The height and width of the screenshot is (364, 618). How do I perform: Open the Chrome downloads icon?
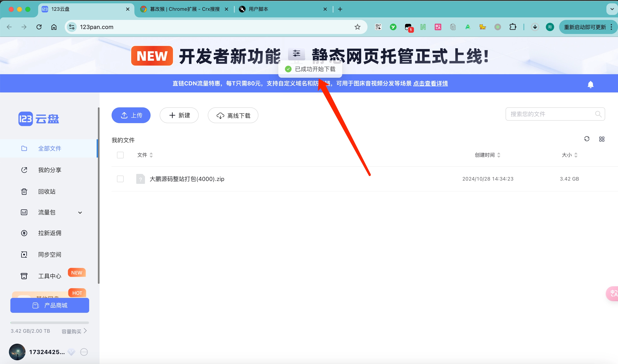(535, 27)
